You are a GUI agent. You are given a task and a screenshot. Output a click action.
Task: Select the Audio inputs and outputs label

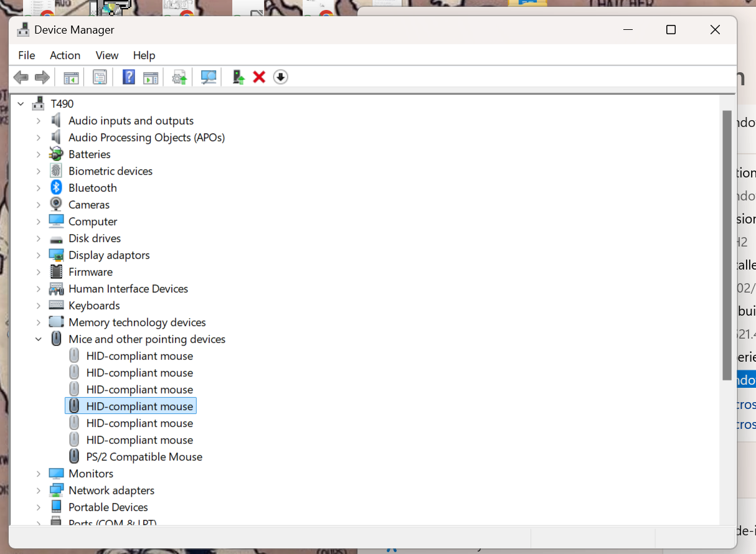pyautogui.click(x=131, y=120)
